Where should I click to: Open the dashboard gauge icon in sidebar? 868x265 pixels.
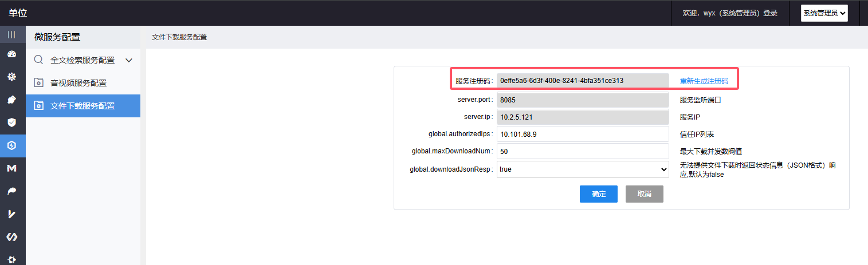pos(11,54)
